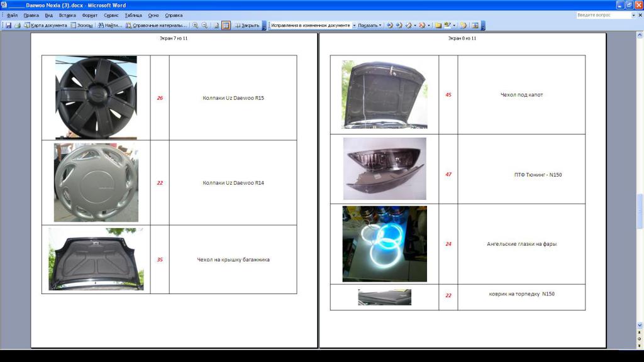Click the black Uz Daewoo R15 wheel cover image
This screenshot has width=644, height=362.
[96, 97]
